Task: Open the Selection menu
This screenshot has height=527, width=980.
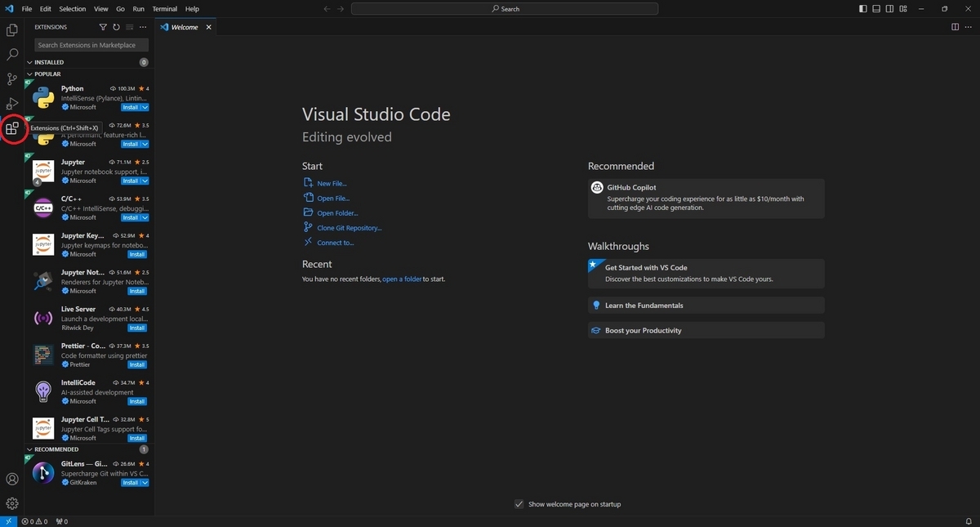Action: (73, 9)
